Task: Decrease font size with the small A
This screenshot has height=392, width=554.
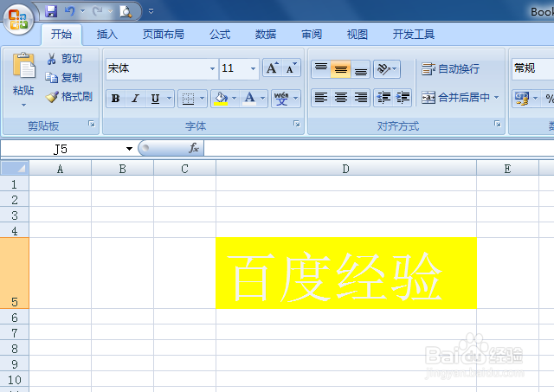Action: pos(292,68)
